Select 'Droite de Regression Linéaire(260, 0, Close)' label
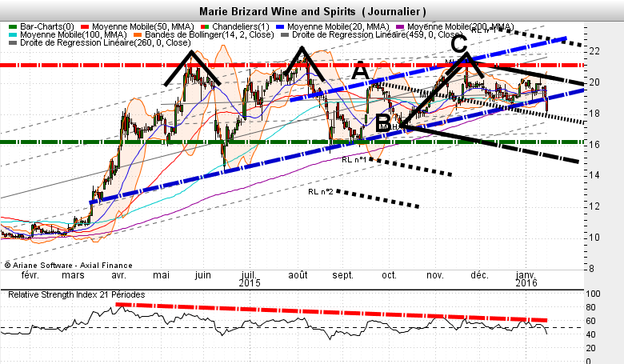 105,42
